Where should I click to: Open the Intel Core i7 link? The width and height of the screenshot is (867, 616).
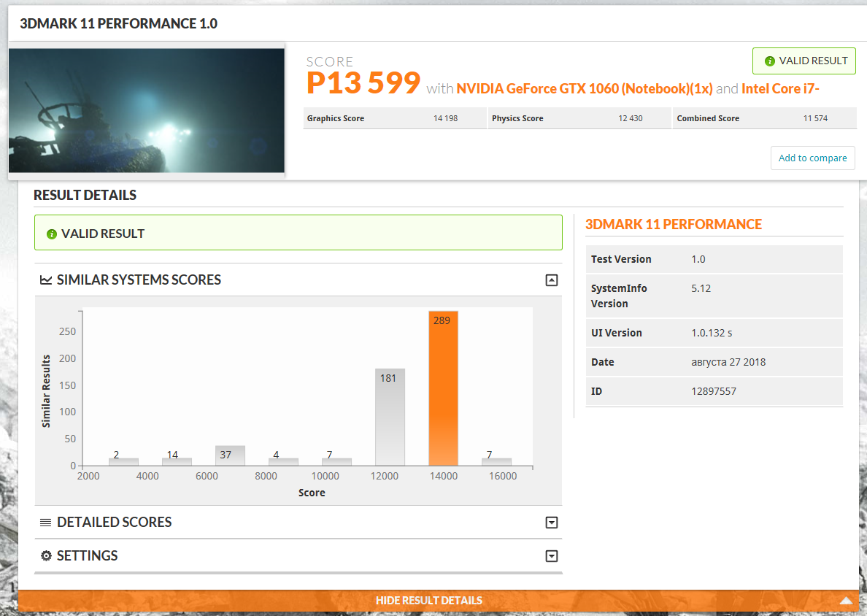point(780,88)
